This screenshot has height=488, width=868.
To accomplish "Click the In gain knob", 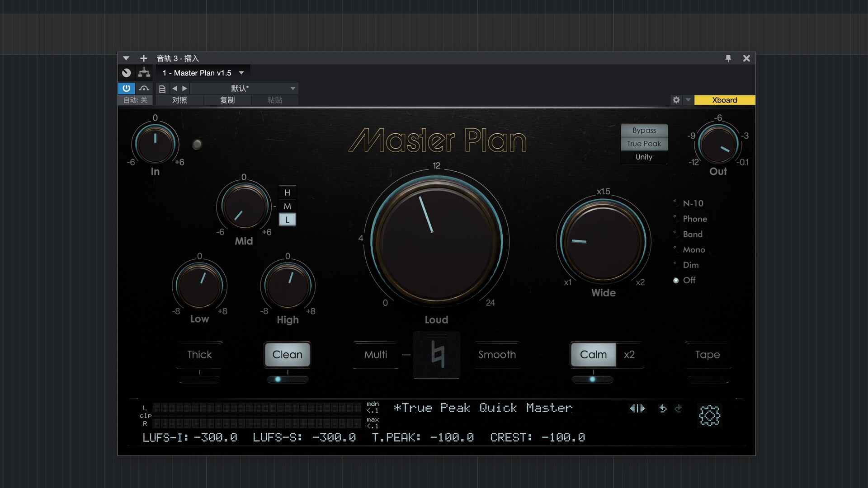I will (x=155, y=144).
